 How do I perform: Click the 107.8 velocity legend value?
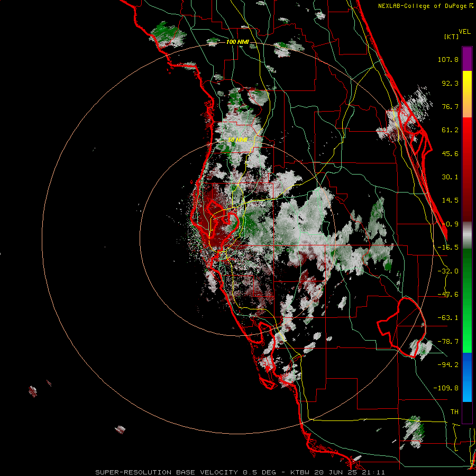[448, 59]
